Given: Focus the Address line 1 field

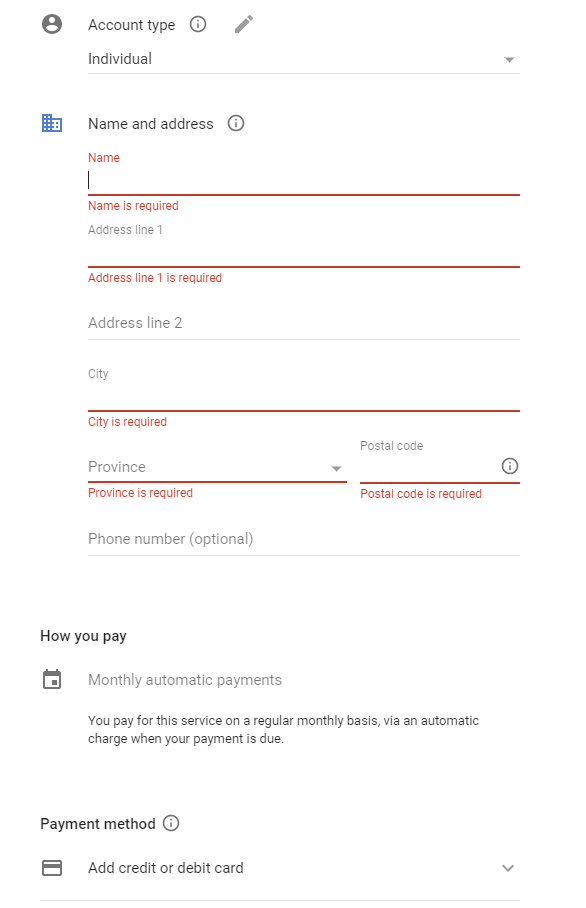Looking at the screenshot, I should (304, 252).
